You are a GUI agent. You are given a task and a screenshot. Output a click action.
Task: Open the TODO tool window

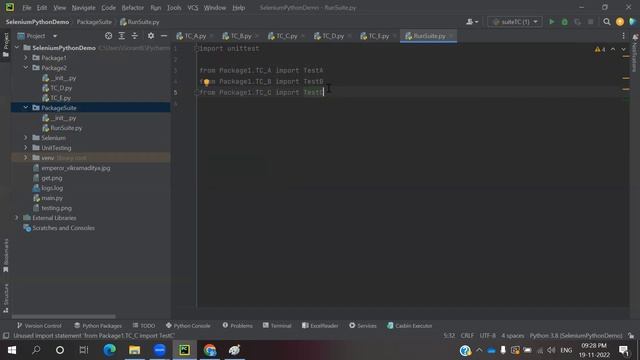pos(144,326)
